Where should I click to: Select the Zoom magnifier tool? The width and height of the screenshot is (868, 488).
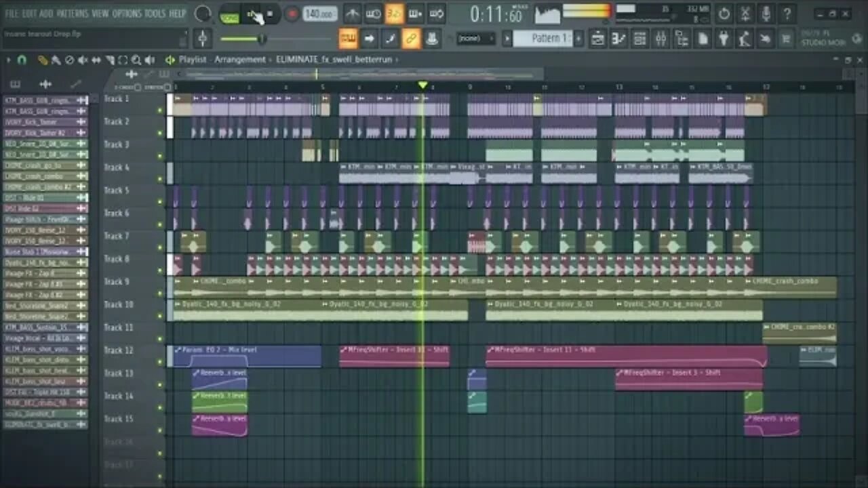click(136, 60)
